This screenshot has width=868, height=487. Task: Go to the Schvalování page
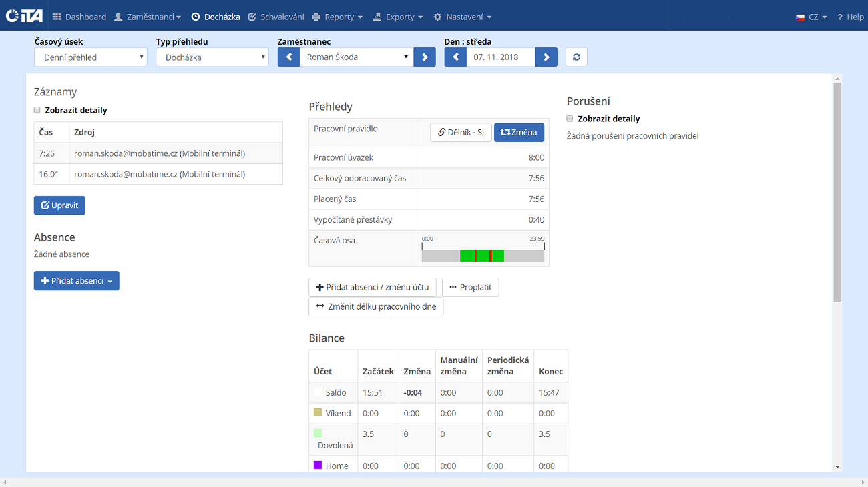[276, 17]
